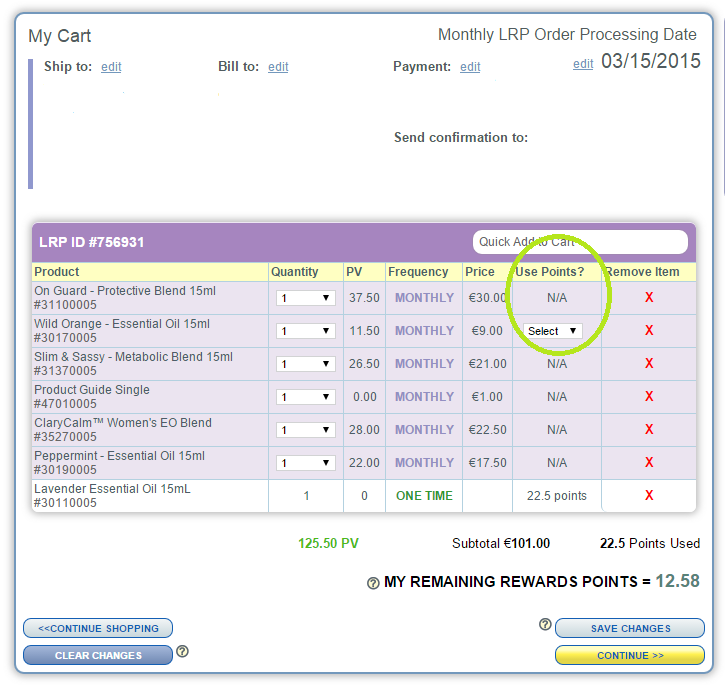
Task: Edit the Ship to address
Action: (111, 67)
